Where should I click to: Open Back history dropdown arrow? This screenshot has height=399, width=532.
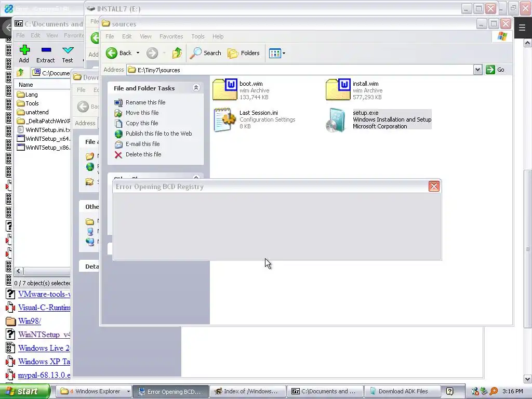pos(138,53)
